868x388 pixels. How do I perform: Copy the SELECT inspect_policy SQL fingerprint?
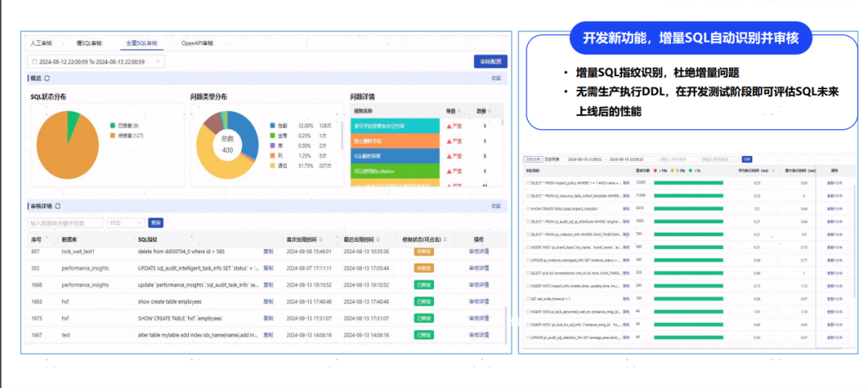tap(626, 182)
